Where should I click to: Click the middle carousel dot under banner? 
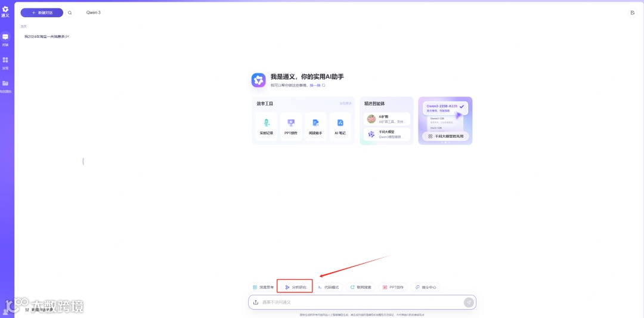point(445,143)
